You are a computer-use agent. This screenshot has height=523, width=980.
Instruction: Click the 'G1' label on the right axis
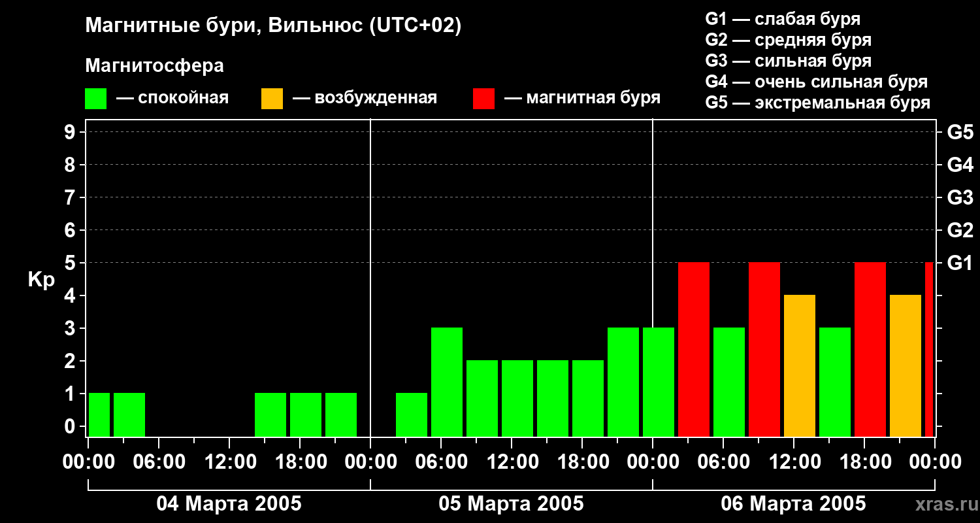pos(960,263)
